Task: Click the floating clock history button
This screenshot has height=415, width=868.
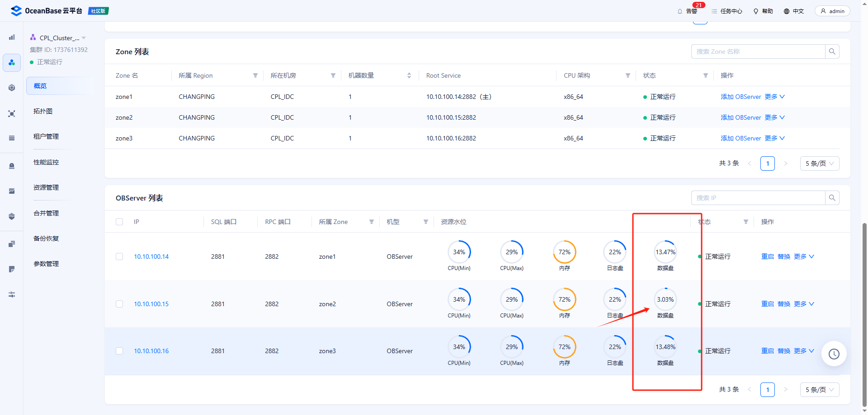Action: (834, 354)
